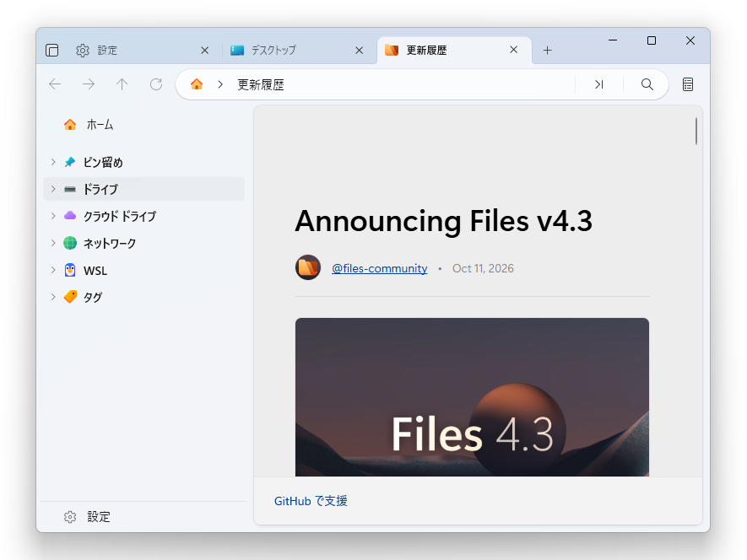Image resolution: width=747 pixels, height=560 pixels.
Task: Minimize the Files window
Action: click(613, 40)
